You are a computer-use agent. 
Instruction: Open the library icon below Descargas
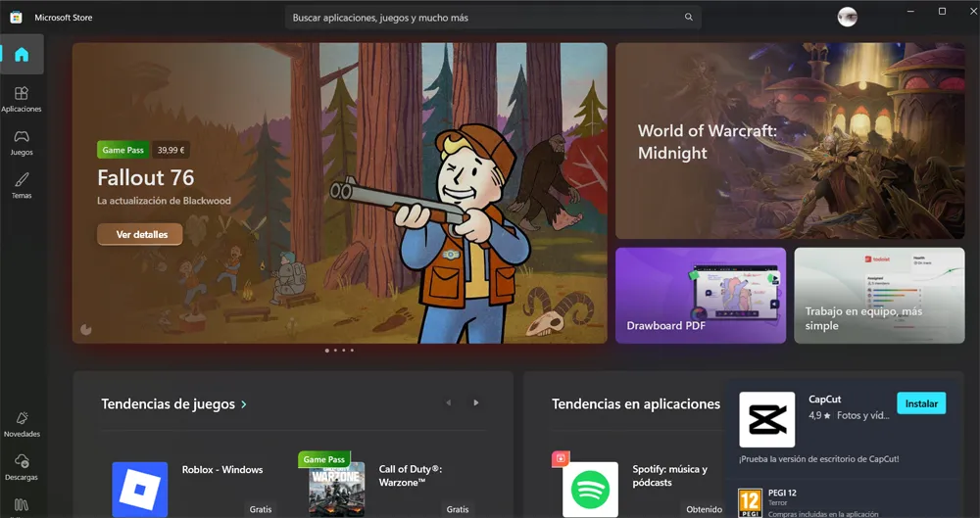click(x=22, y=505)
